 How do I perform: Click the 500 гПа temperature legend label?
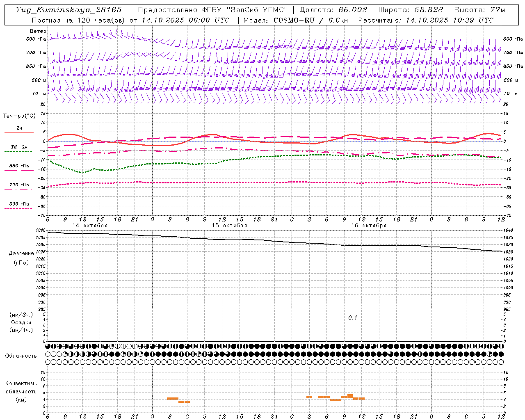pyautogui.click(x=19, y=204)
